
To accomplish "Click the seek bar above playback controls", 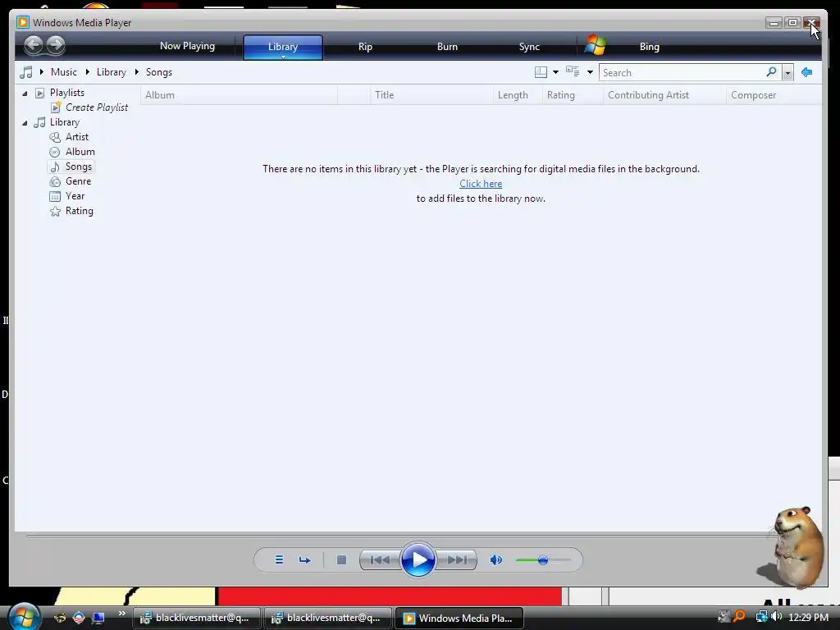I will [399, 535].
